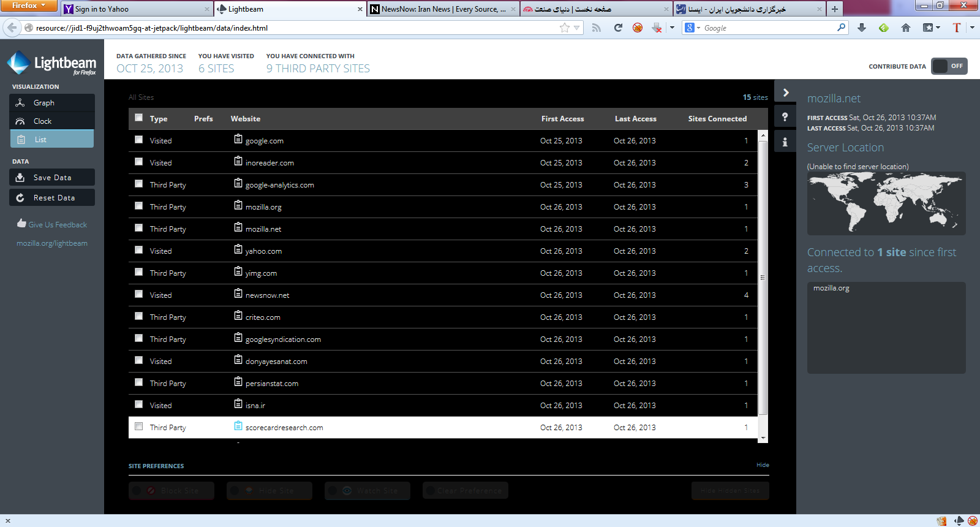Select the Lightbeam browser tab

pos(290,9)
